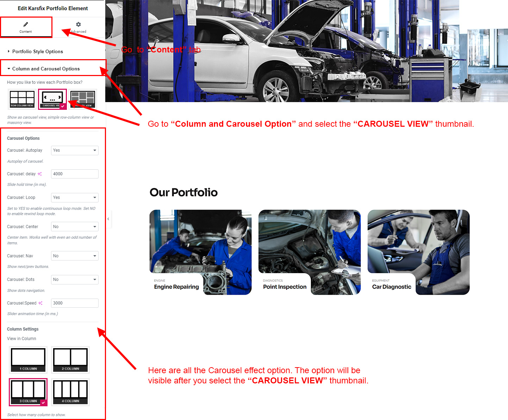
Task: Collapse Column and Carousel Options section
Action: (46, 69)
